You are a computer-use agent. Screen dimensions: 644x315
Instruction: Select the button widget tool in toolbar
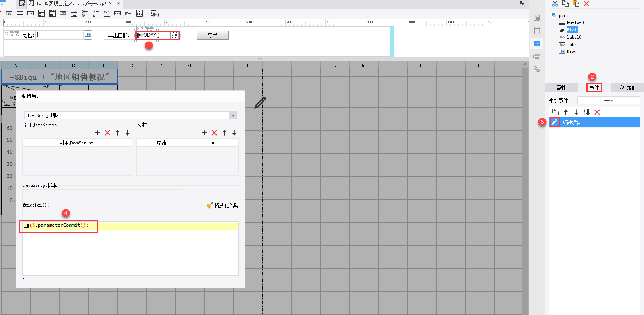click(20, 13)
